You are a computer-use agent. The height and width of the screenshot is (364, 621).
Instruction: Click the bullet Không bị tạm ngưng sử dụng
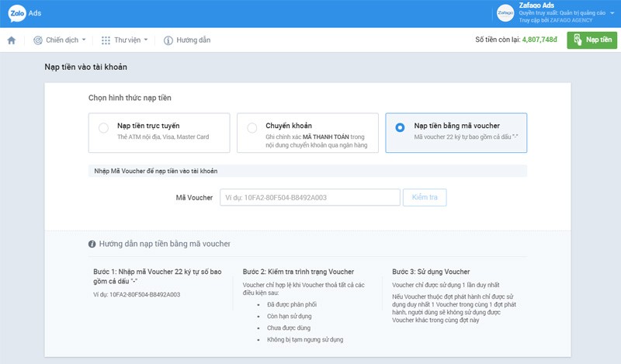tap(305, 339)
